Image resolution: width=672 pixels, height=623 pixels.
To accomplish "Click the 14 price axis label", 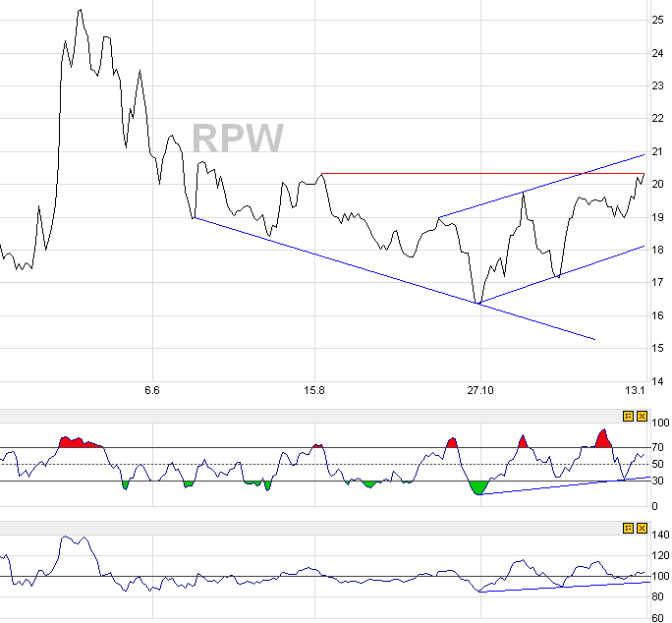I will coord(658,380).
